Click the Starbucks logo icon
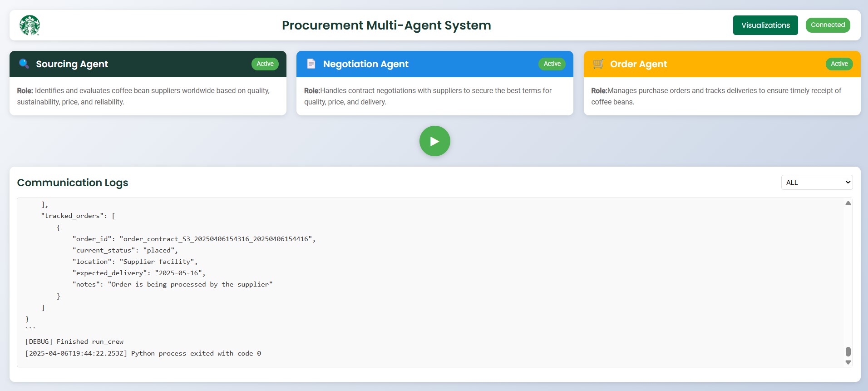This screenshot has width=868, height=391. click(30, 25)
